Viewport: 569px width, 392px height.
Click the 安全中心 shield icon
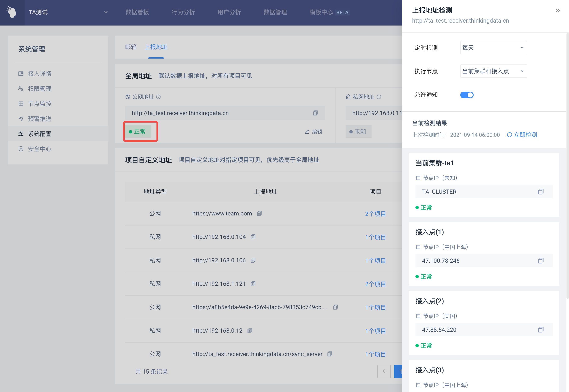tap(21, 149)
